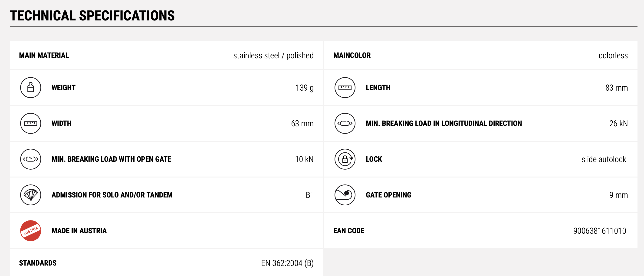This screenshot has width=644, height=276.
Task: Click the 139 g weight value
Action: 304,88
